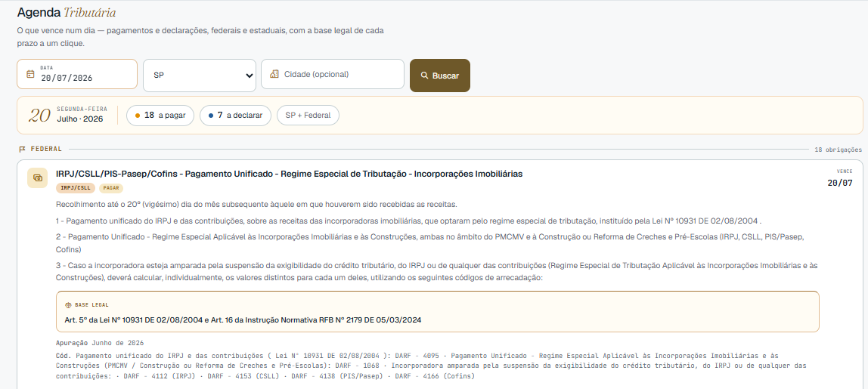Click the payment icon beside the IRPJ/CSLL obligation
This screenshot has width=868, height=389.
(38, 178)
